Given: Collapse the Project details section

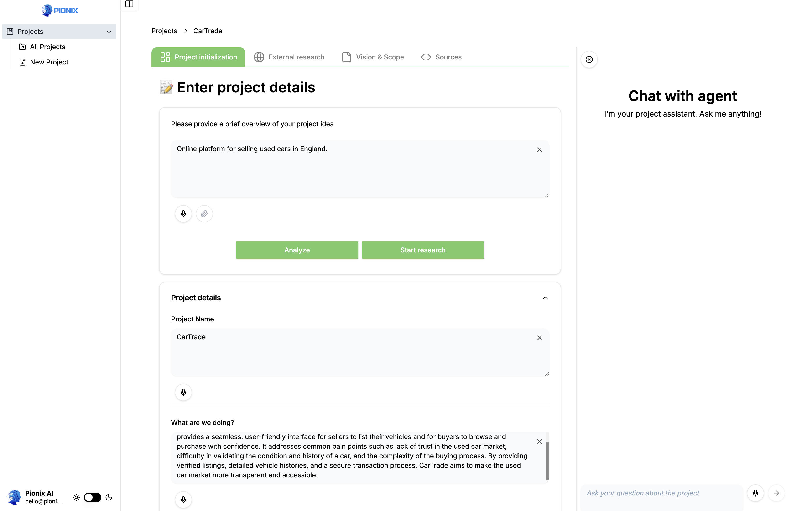Looking at the screenshot, I should [x=545, y=298].
